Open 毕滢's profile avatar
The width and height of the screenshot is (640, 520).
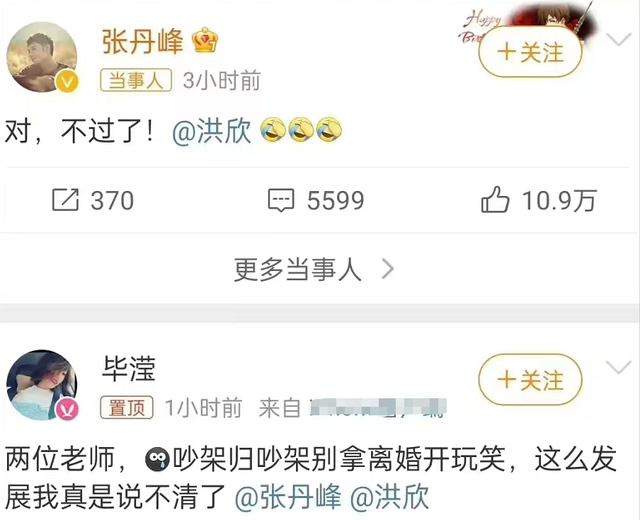[x=42, y=384]
